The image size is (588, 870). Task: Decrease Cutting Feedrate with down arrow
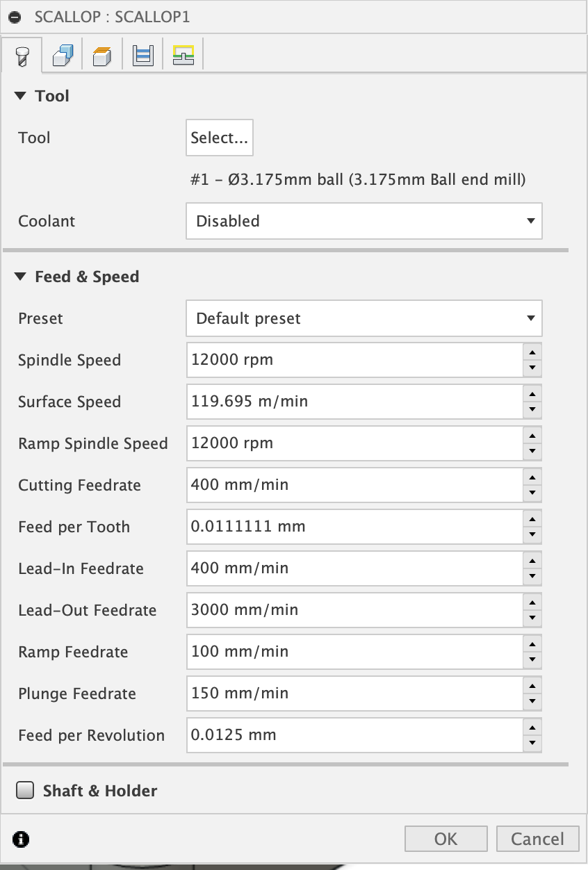point(532,493)
